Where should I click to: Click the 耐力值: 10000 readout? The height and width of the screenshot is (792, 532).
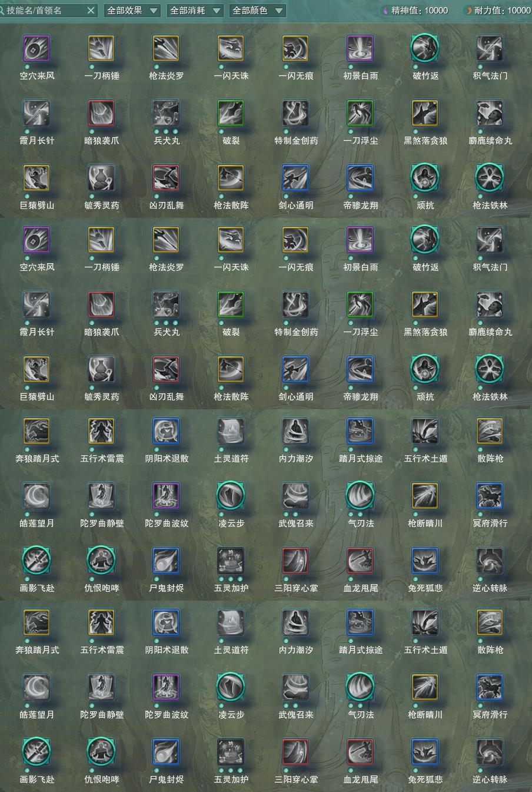pos(498,10)
